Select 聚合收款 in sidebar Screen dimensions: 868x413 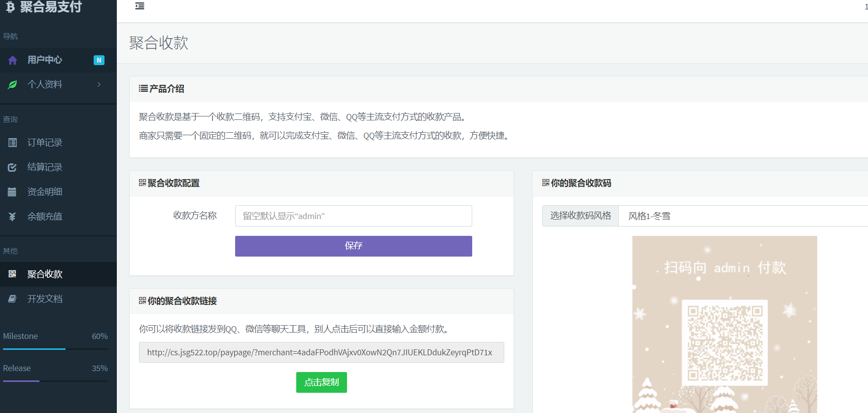(58, 274)
